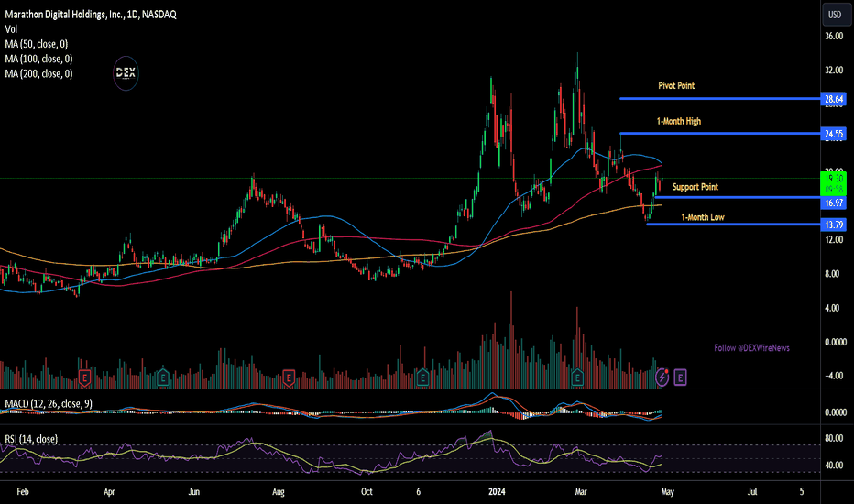This screenshot has height=504, width=854.
Task: Open the teal earnings E marker before June
Action: (x=162, y=377)
